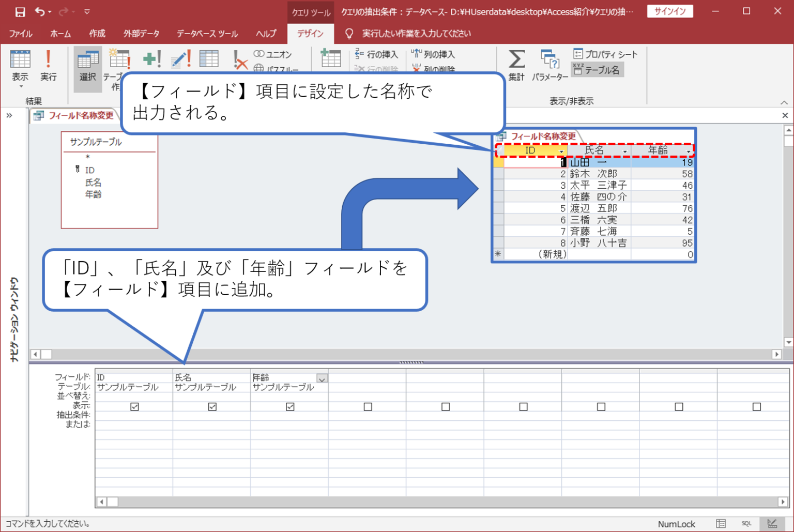Choose the append query icon with a plus sign

152,59
